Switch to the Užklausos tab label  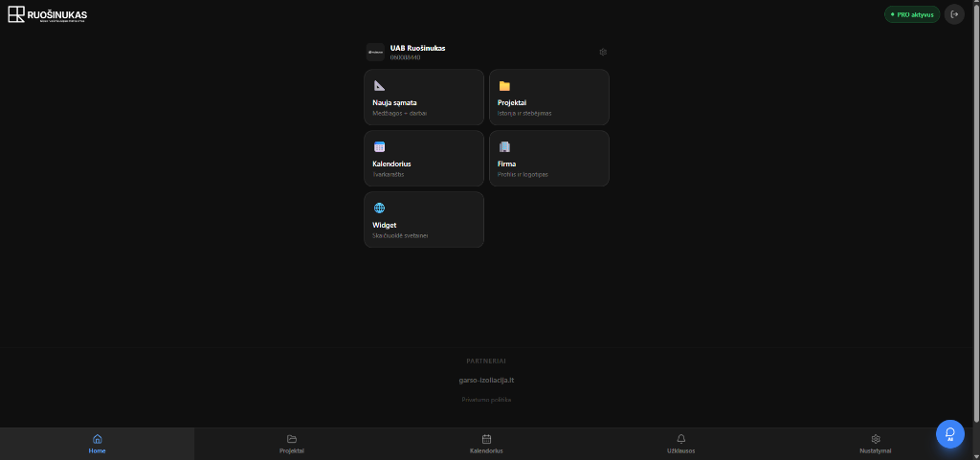pyautogui.click(x=681, y=450)
